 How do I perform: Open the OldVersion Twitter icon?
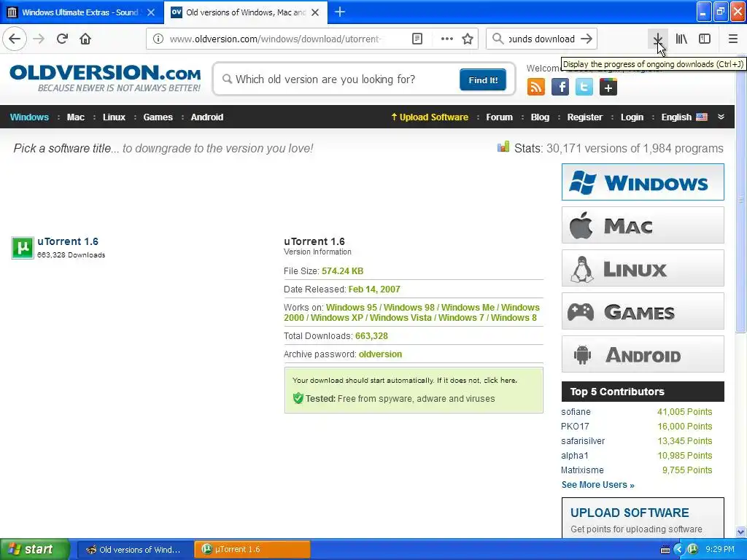click(x=584, y=87)
